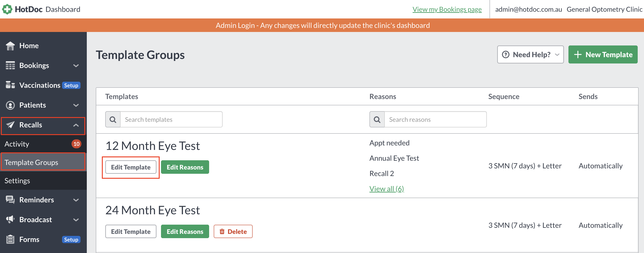Image resolution: width=644 pixels, height=253 pixels.
Task: Click the Patients person icon
Action: [10, 105]
